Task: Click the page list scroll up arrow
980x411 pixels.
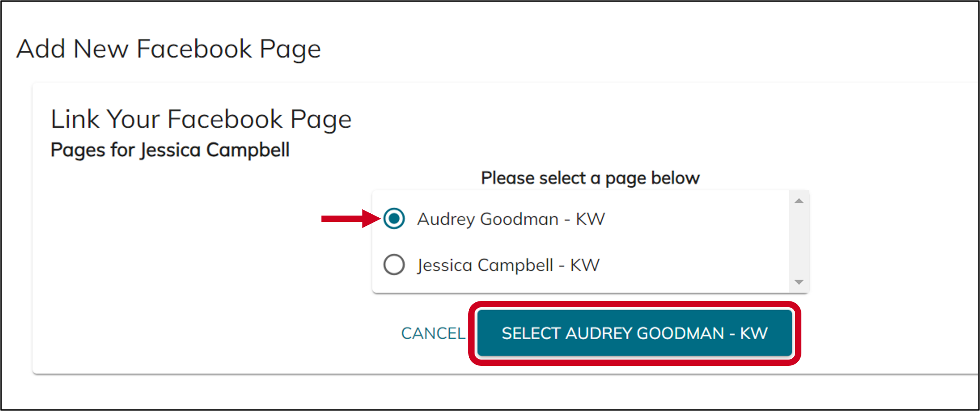Action: (799, 201)
